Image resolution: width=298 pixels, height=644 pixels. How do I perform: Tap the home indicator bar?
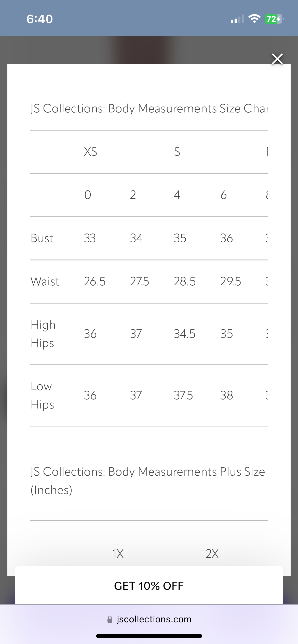click(x=149, y=636)
